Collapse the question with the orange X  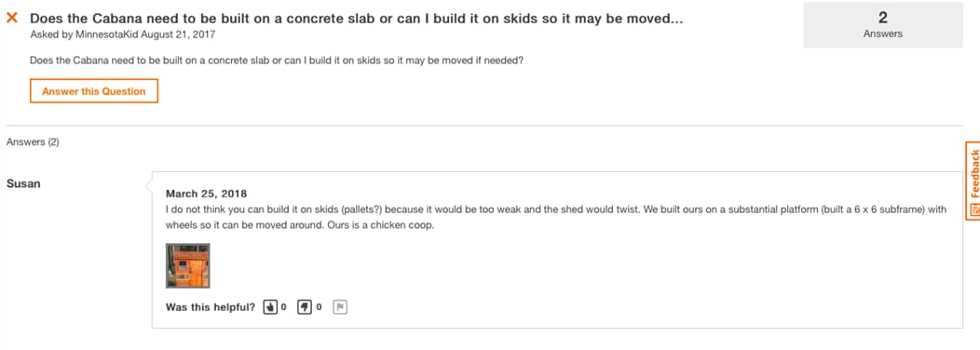(x=12, y=18)
